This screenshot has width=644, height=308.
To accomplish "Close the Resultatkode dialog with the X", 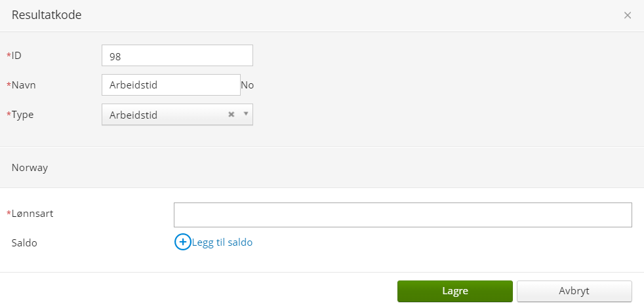I will [x=627, y=16].
